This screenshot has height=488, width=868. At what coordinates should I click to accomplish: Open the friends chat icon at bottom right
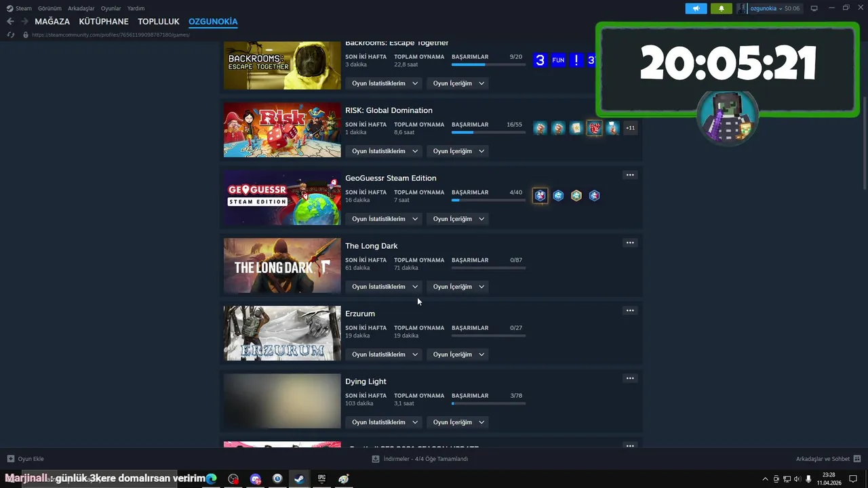coord(857,459)
